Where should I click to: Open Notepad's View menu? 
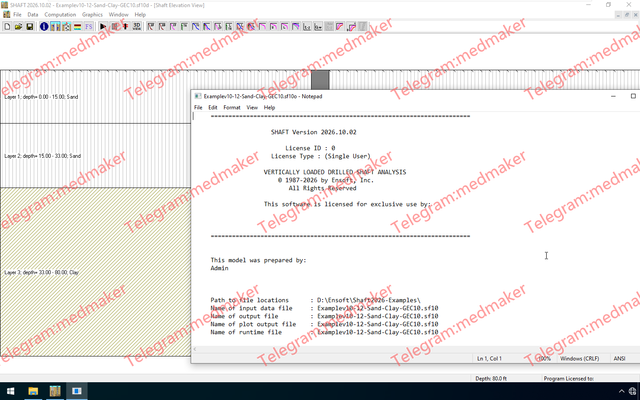click(x=252, y=107)
